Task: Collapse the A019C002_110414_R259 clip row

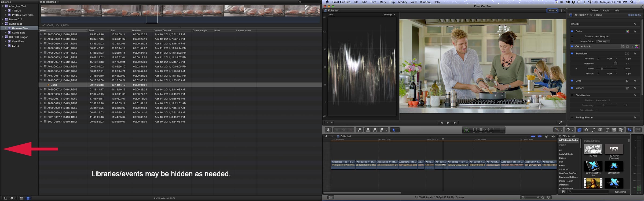Action: click(x=41, y=80)
